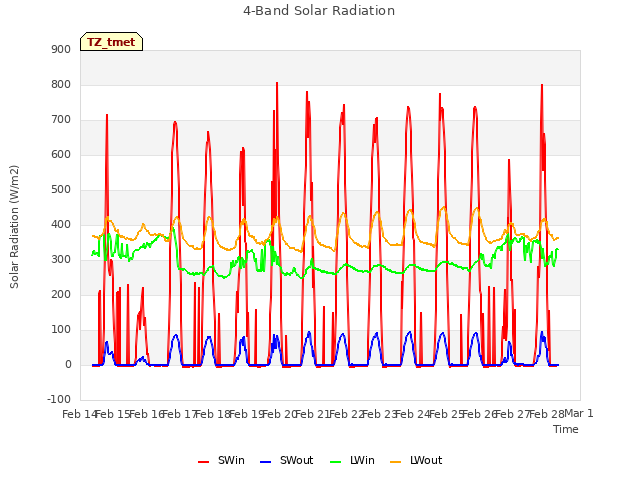Click the 800 y-axis tick label
640x480 pixels.
click(61, 84)
